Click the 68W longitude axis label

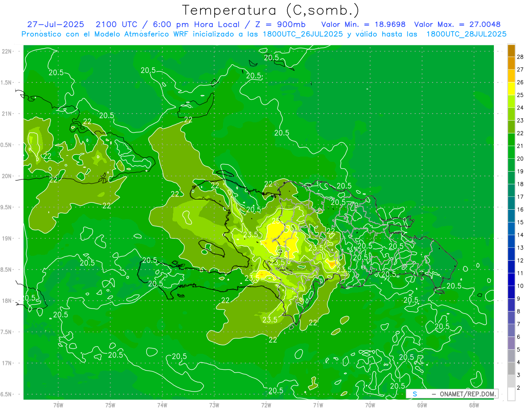pos(474,405)
